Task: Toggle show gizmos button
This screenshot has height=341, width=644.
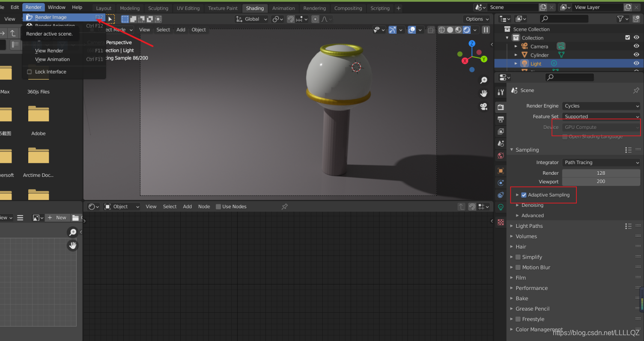Action: tap(392, 30)
